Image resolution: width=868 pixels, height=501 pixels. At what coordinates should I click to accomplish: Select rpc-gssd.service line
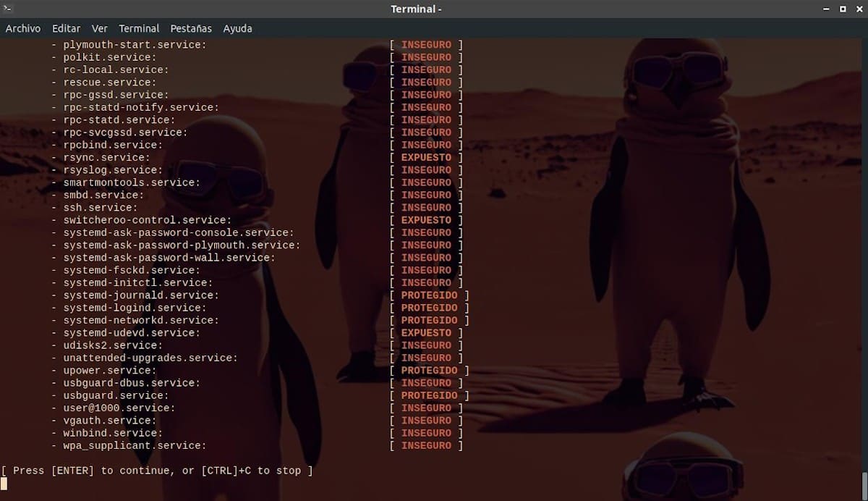coord(257,95)
